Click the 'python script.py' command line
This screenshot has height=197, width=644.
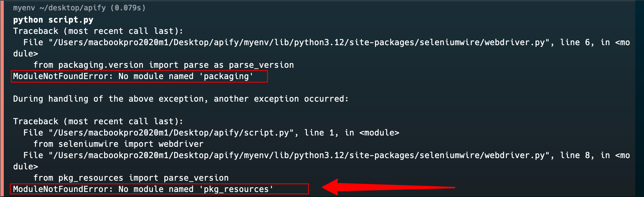53,20
